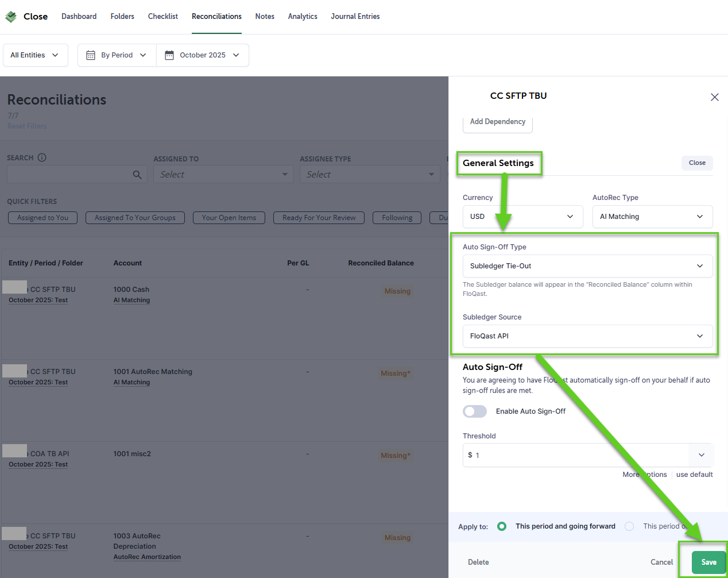This screenshot has width=728, height=578.
Task: Click the Threshold amount input field
Action: pyautogui.click(x=574, y=455)
